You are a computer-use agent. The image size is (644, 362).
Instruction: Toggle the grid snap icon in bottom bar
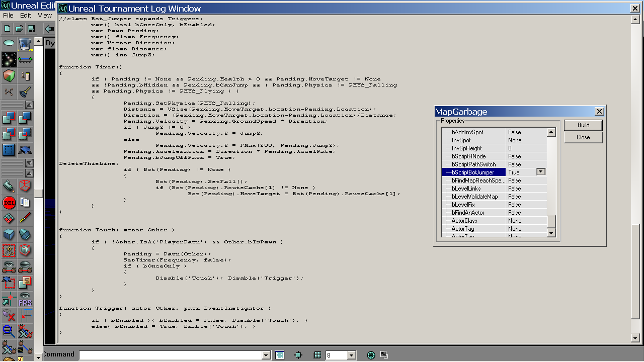[x=317, y=355]
